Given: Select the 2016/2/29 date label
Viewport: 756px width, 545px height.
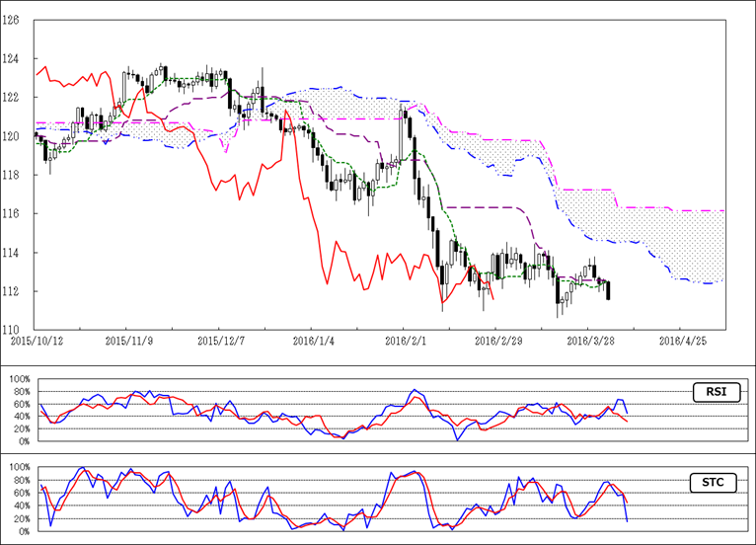Looking at the screenshot, I should point(496,341).
